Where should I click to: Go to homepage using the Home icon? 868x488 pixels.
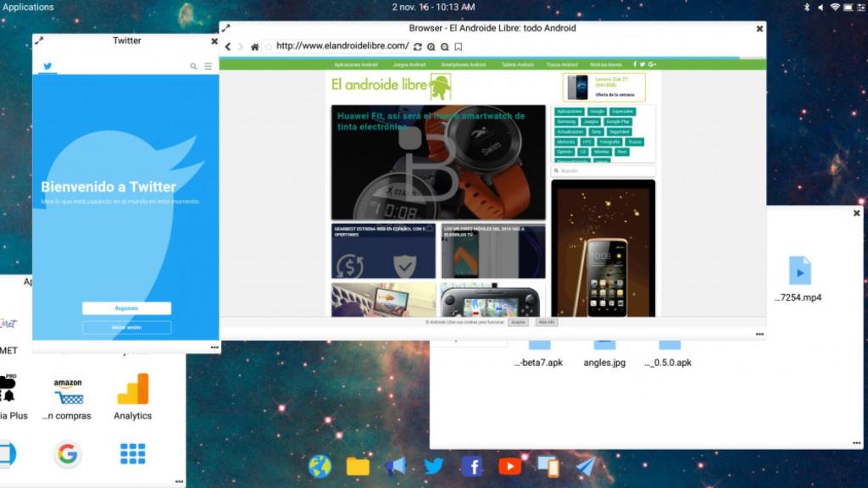[254, 45]
